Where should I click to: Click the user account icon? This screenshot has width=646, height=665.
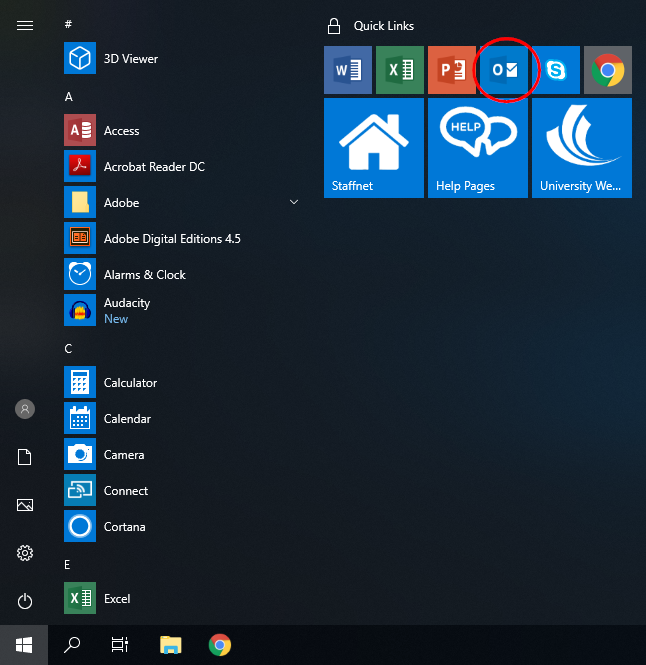tap(25, 409)
